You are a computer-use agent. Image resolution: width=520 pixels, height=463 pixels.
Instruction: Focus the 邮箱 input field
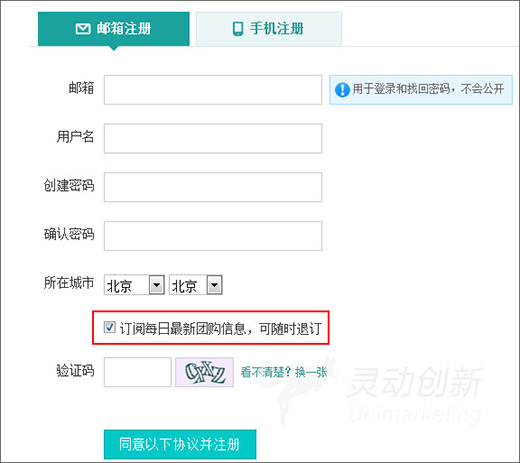click(x=213, y=90)
